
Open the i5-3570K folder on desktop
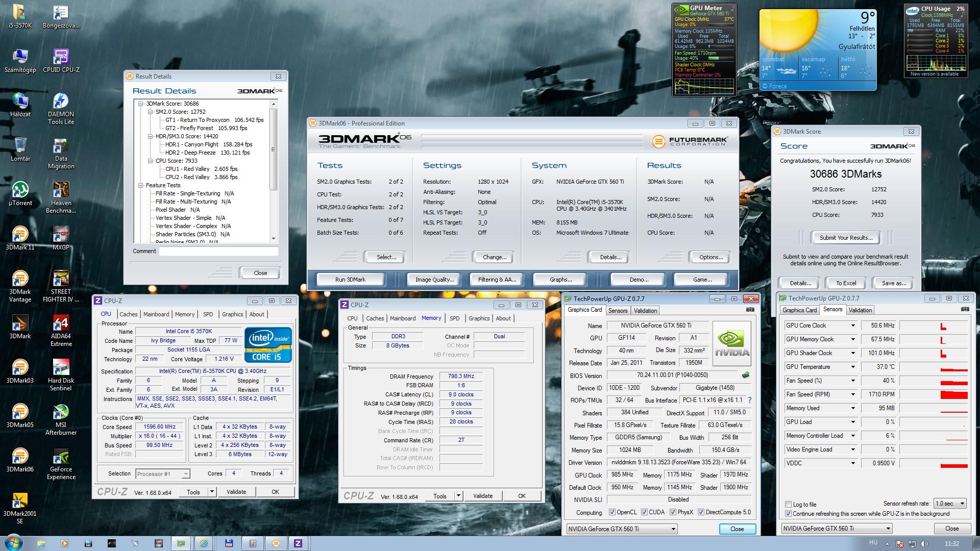point(20,17)
